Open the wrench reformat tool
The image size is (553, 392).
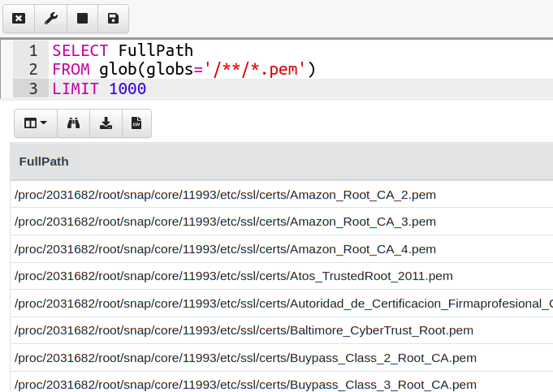(51, 19)
